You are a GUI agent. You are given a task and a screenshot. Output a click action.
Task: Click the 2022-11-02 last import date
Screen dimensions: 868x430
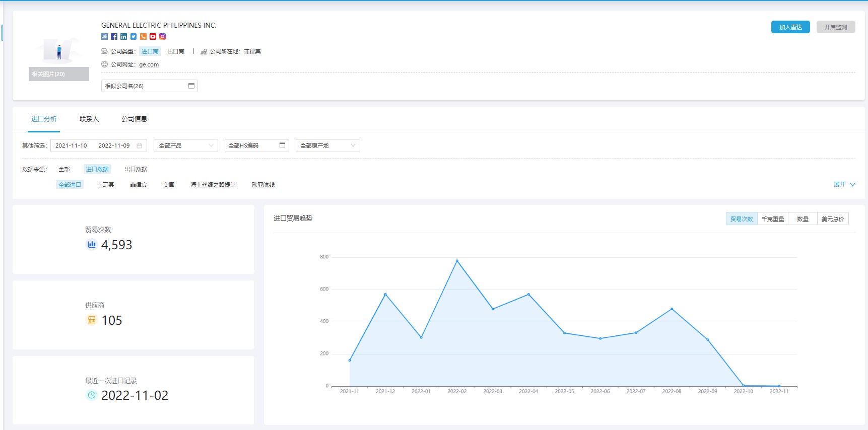point(135,395)
